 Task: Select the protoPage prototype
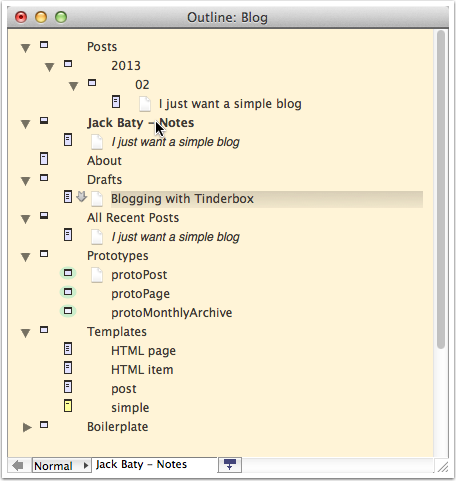(x=140, y=294)
